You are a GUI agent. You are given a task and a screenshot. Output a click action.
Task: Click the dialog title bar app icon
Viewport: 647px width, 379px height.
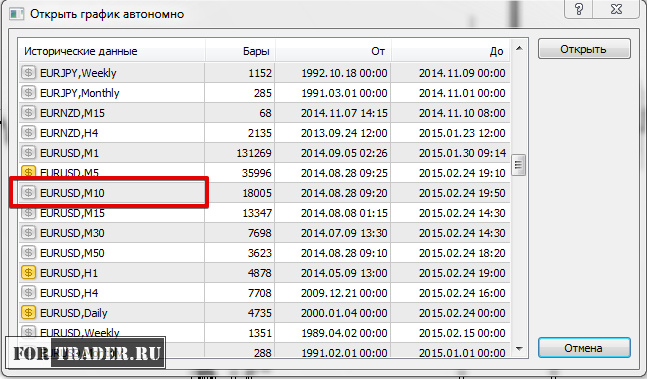point(17,14)
